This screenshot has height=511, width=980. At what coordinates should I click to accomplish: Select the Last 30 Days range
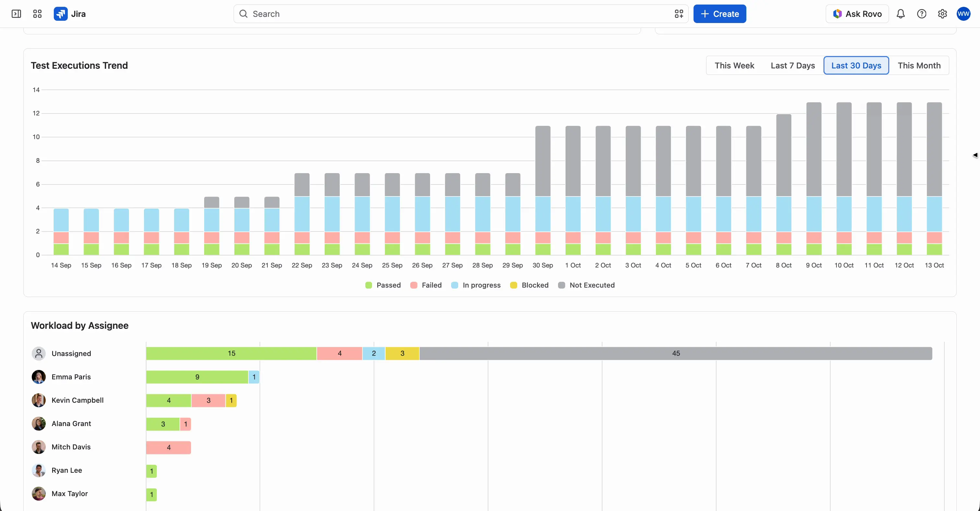856,65
